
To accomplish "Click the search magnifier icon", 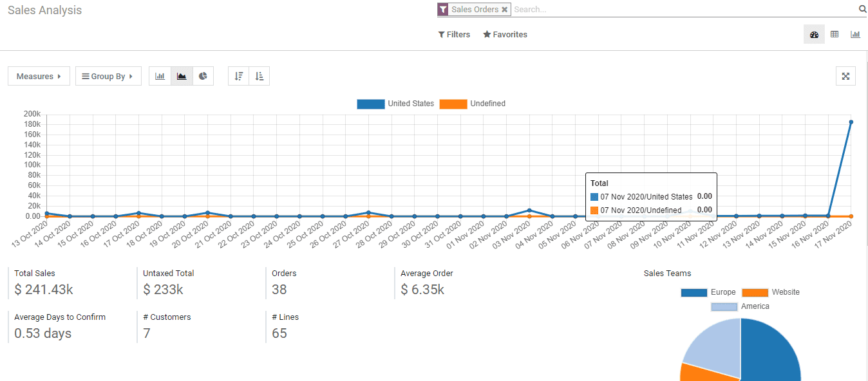I will pos(863,9).
